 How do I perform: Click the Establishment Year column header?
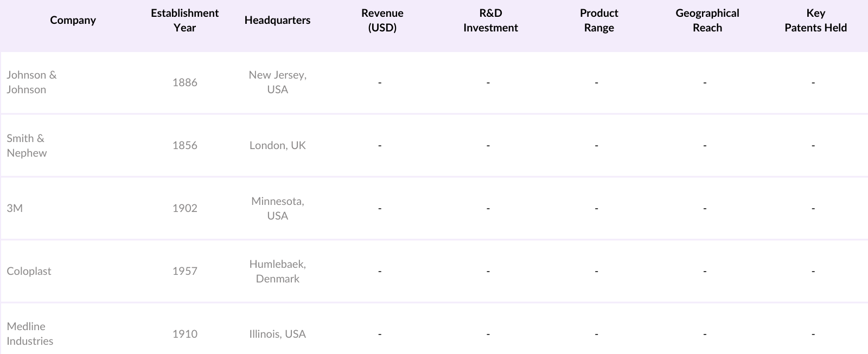(184, 21)
